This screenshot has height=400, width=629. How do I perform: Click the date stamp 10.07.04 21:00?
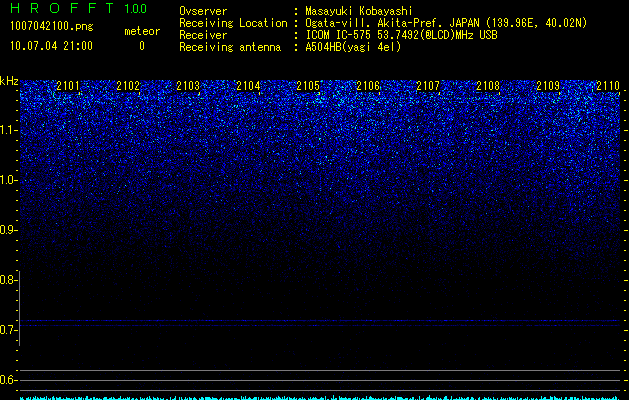click(x=51, y=46)
